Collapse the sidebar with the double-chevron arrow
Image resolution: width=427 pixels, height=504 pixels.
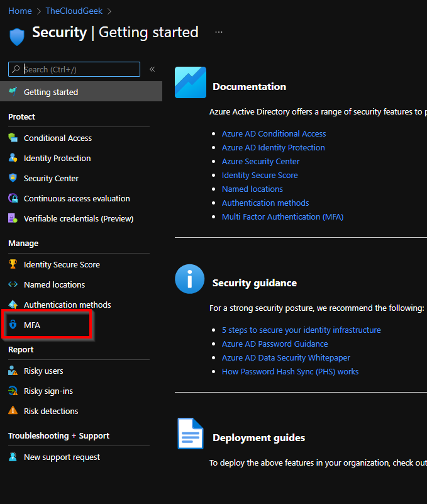[153, 69]
